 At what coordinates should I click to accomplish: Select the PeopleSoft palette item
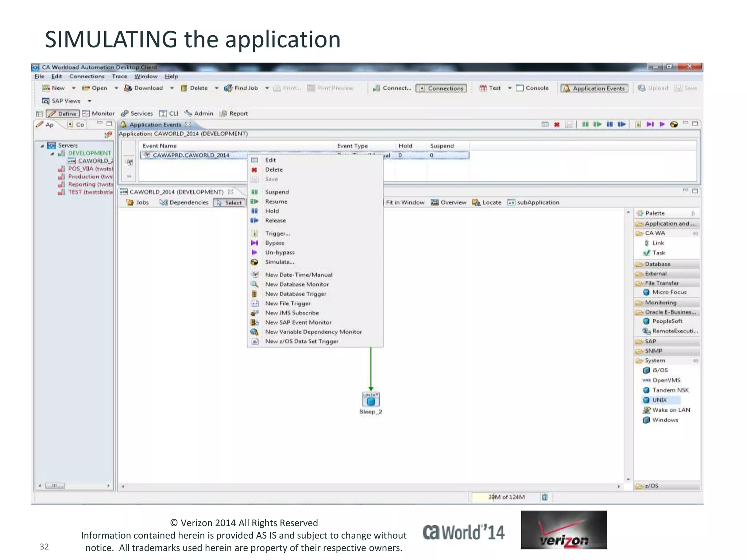[x=663, y=321]
